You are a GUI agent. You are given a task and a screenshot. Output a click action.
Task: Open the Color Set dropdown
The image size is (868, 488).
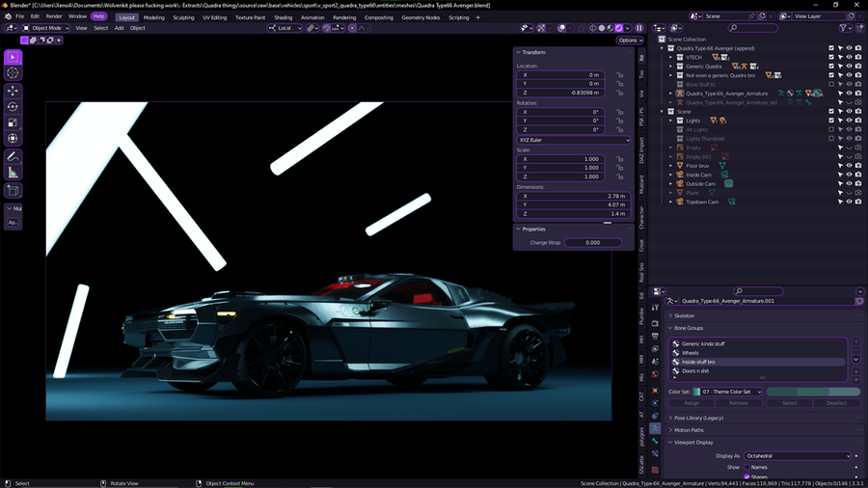728,392
